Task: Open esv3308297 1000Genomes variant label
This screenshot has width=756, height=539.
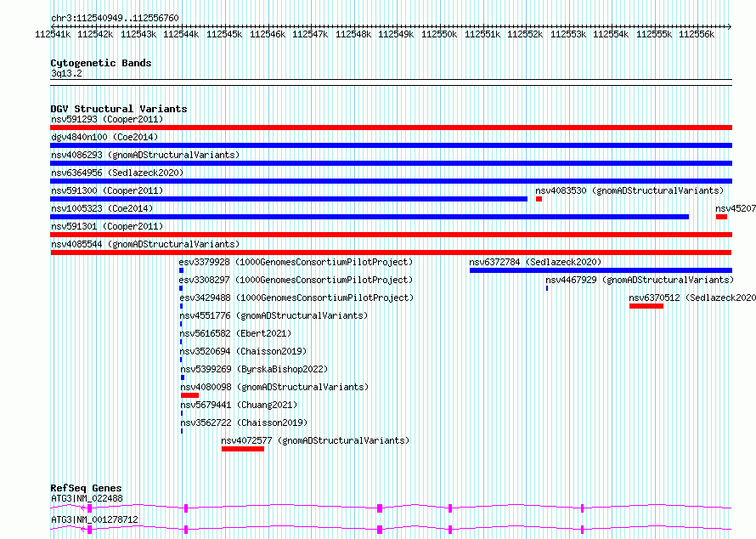Action: [296, 280]
